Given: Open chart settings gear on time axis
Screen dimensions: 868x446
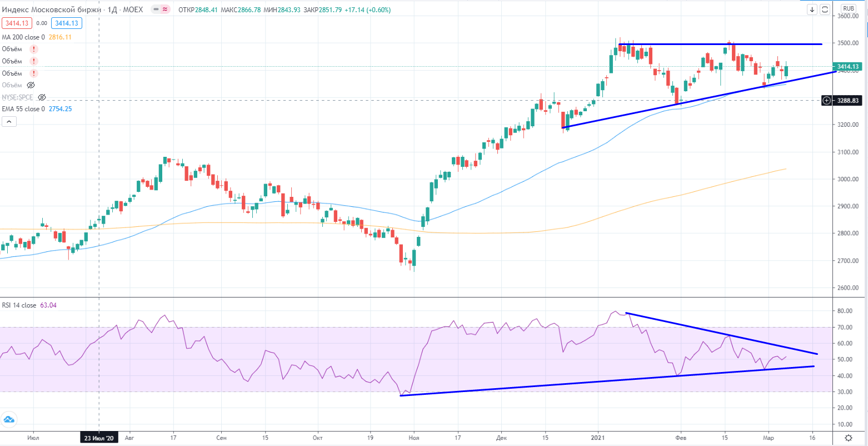Looking at the screenshot, I should point(849,438).
